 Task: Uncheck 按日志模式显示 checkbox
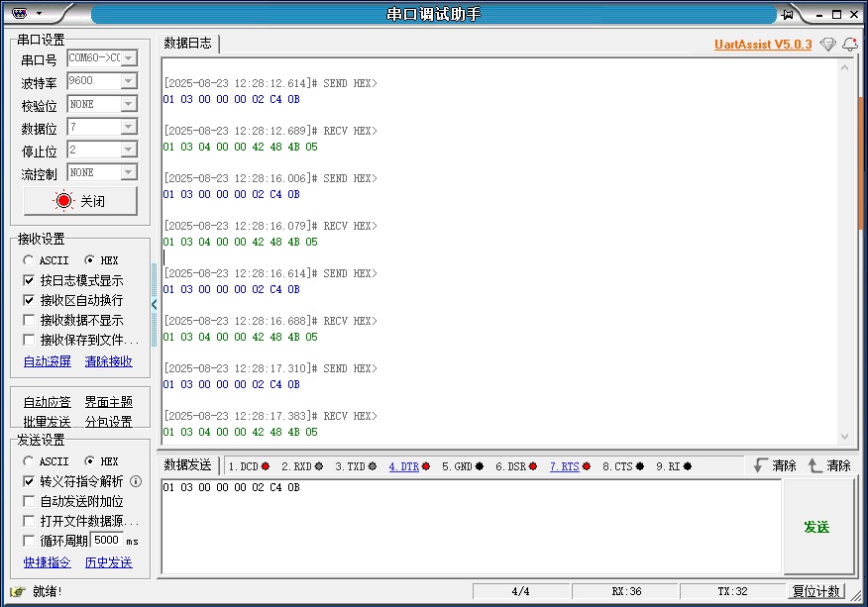(29, 280)
